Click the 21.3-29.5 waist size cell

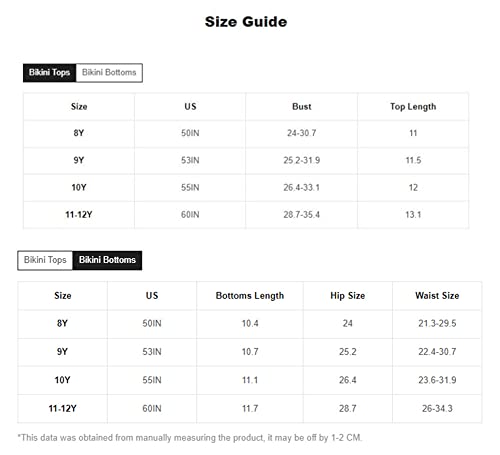coord(437,323)
